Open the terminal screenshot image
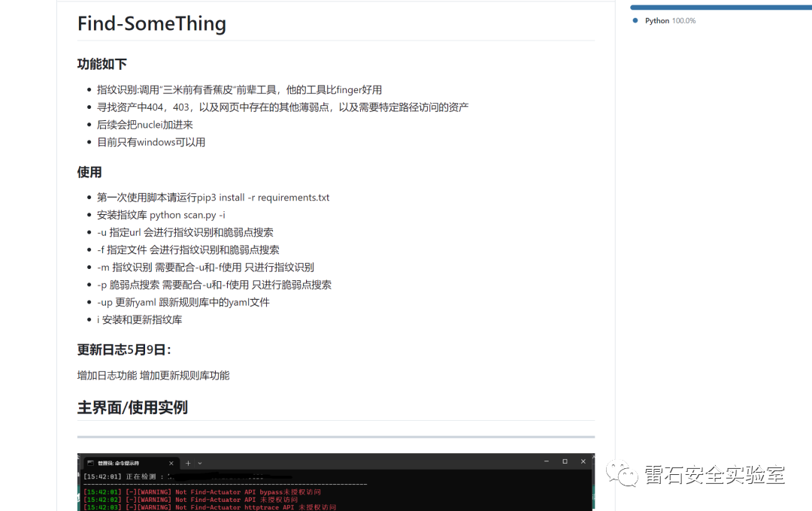This screenshot has width=812, height=511. pyautogui.click(x=335, y=482)
